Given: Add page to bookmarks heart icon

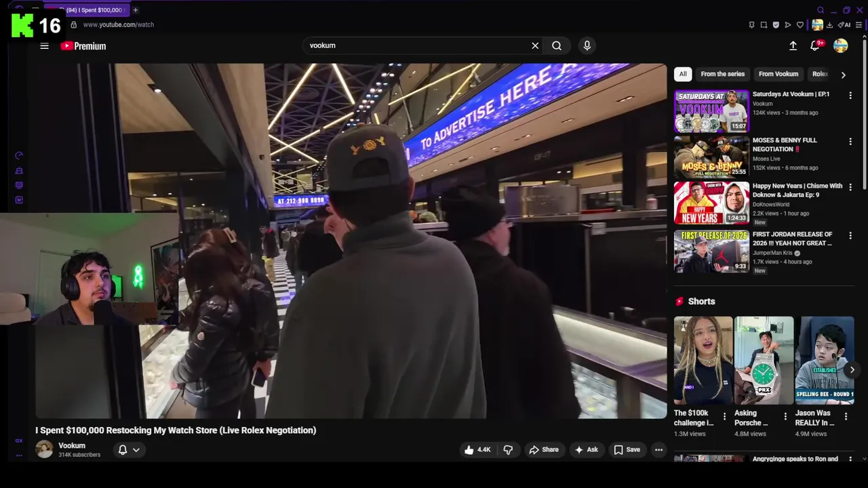Looking at the screenshot, I should pyautogui.click(x=800, y=25).
